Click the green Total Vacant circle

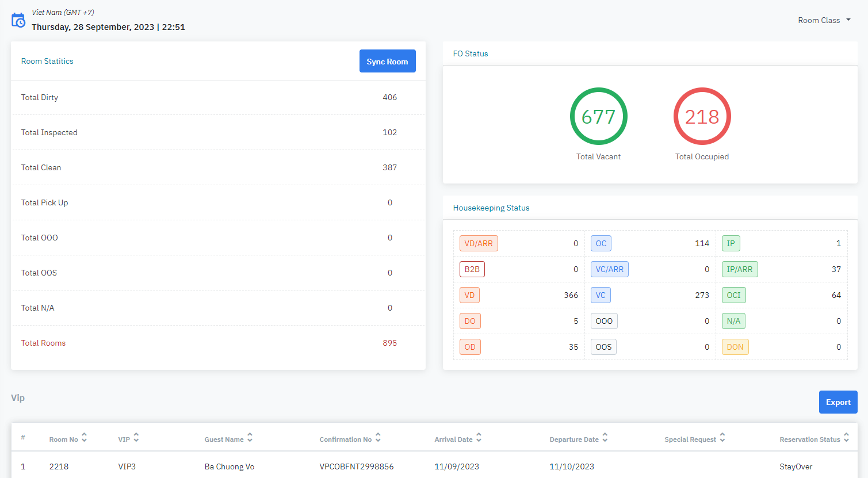[598, 116]
